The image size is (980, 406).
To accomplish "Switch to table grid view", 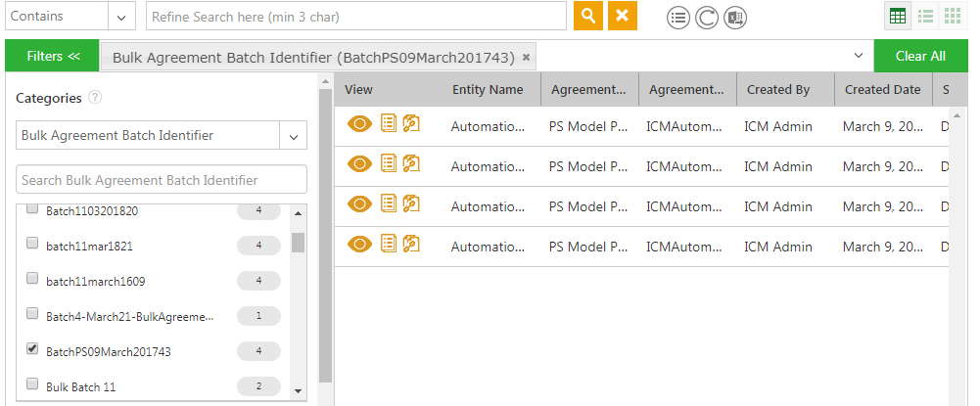I will 897,16.
